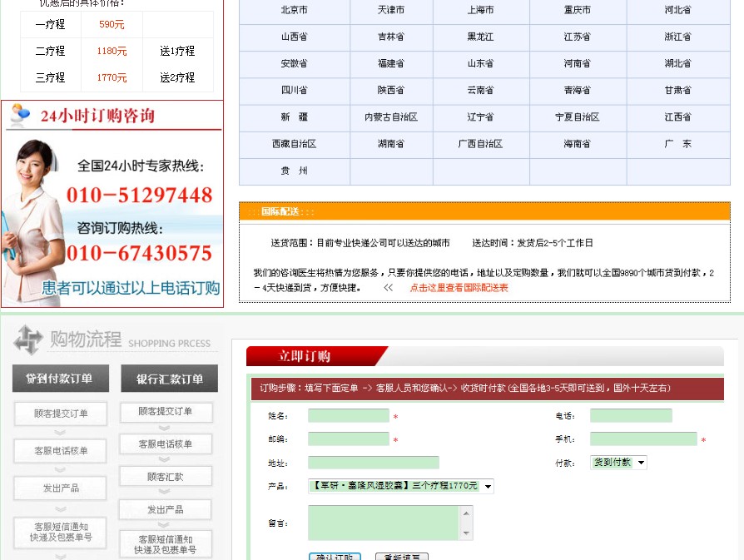Focus the 手机 mobile number field
This screenshot has height=560, width=744.
click(x=642, y=439)
